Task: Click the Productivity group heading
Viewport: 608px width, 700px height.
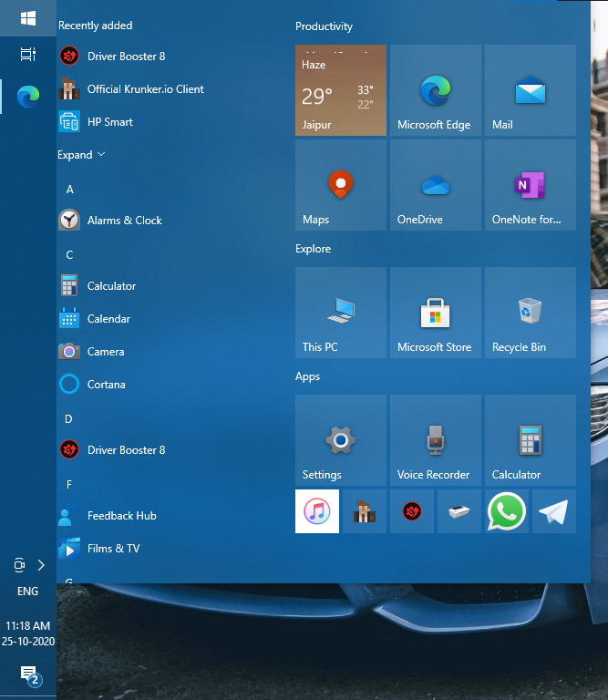Action: 324,26
